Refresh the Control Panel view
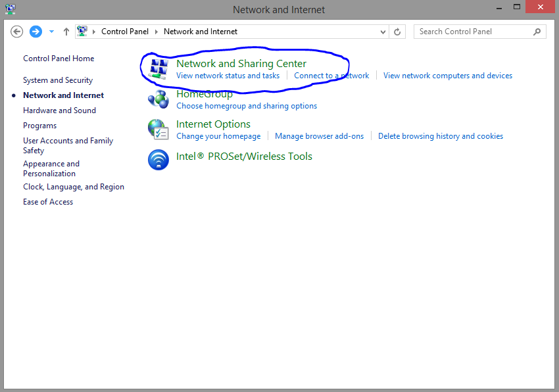The image size is (559, 392). (397, 32)
